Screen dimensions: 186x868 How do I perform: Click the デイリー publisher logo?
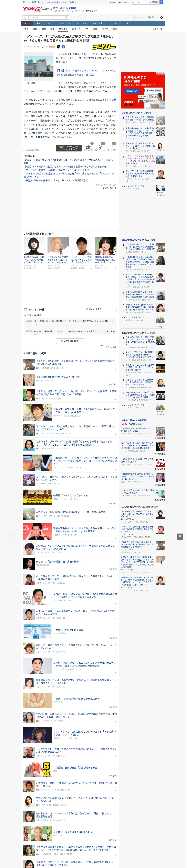click(x=105, y=47)
